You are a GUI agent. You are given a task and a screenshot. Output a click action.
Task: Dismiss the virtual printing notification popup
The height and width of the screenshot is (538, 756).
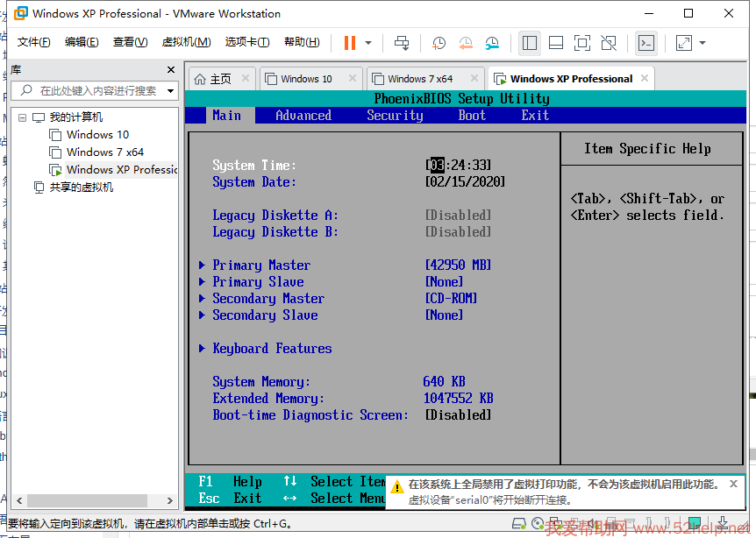point(734,484)
